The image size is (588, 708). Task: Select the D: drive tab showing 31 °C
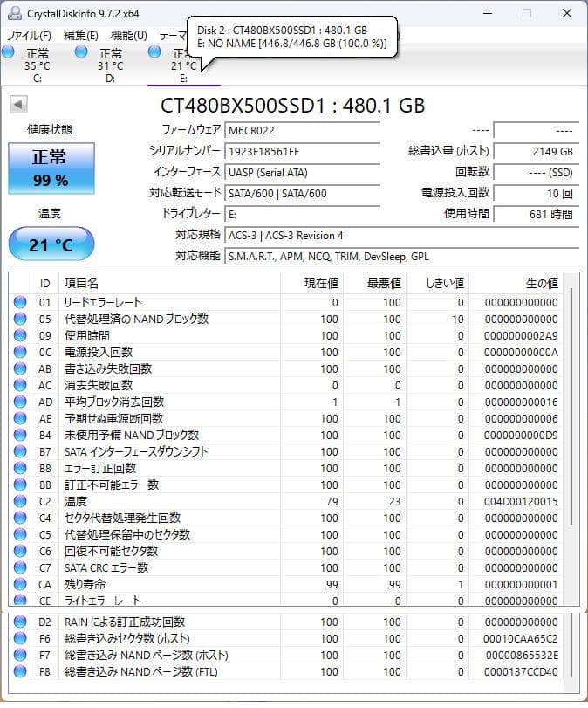111,65
